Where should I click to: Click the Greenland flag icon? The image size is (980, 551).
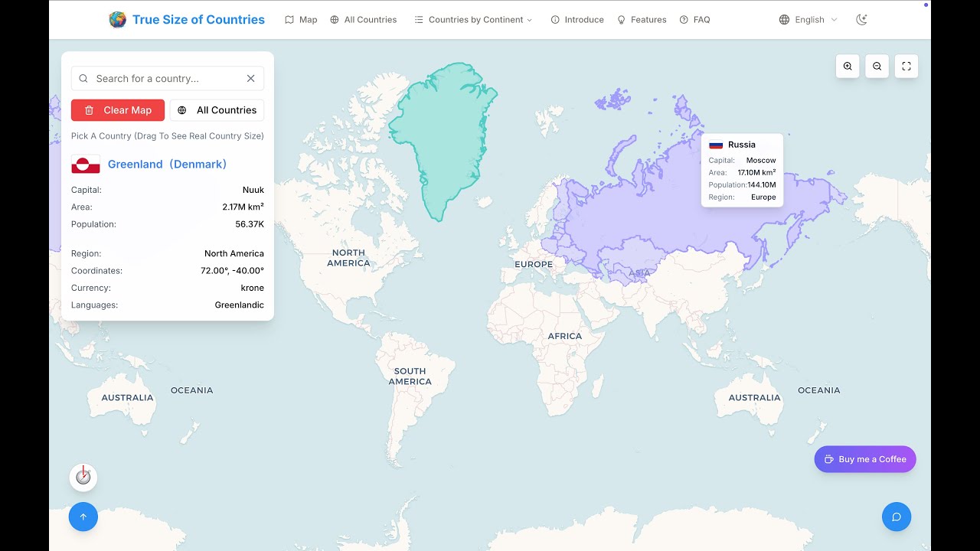coord(86,164)
